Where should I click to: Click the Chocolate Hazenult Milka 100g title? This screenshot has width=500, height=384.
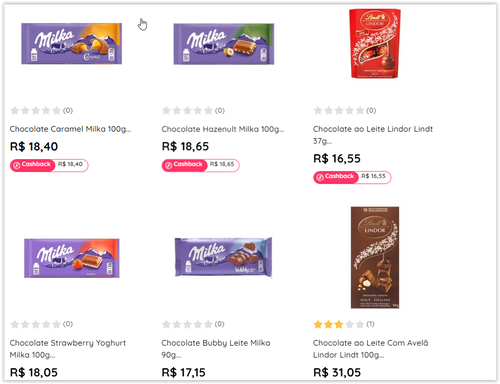coord(223,129)
